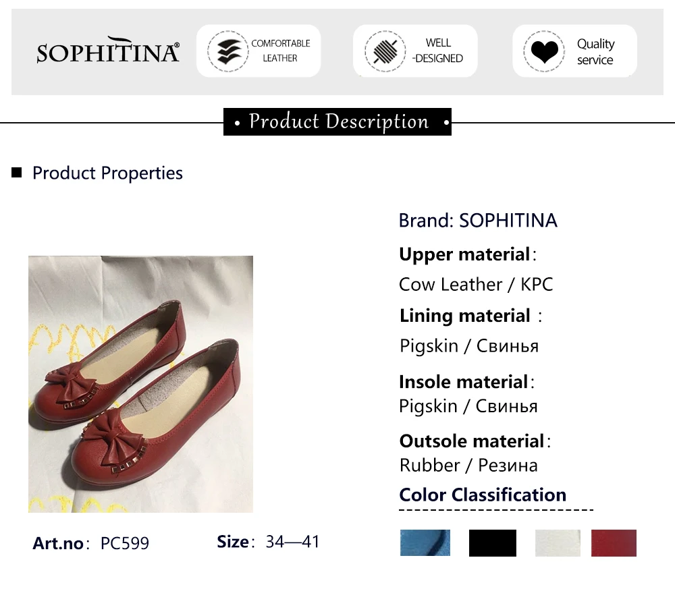Viewport: 675px width, 616px height.
Task: Select the black color swatch
Action: (x=492, y=542)
